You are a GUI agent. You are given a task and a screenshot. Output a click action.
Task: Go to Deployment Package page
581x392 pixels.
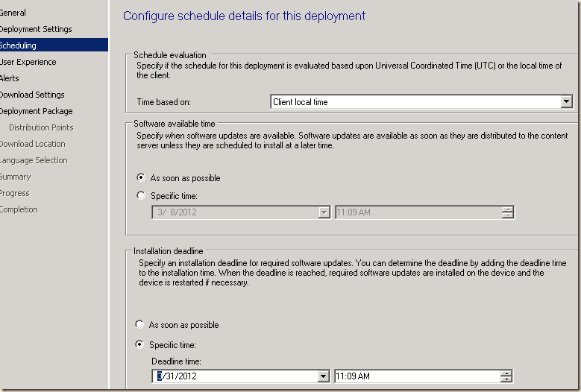[x=37, y=111]
